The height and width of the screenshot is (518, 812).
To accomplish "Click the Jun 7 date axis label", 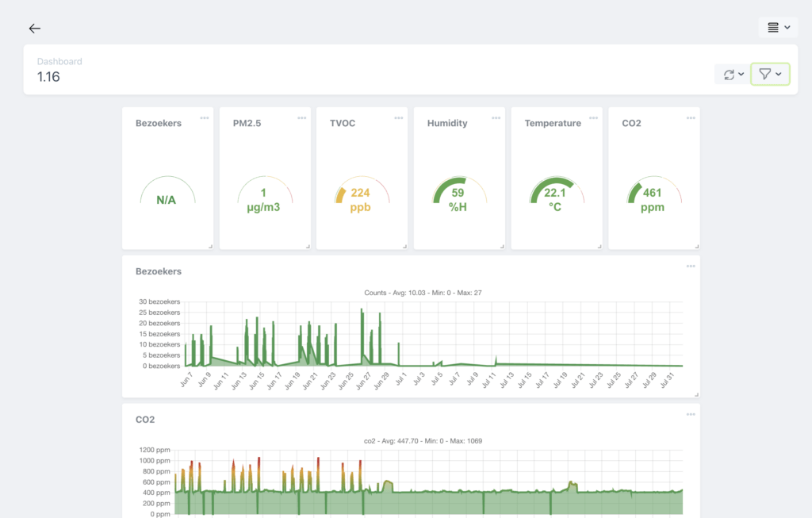I will pos(186,380).
